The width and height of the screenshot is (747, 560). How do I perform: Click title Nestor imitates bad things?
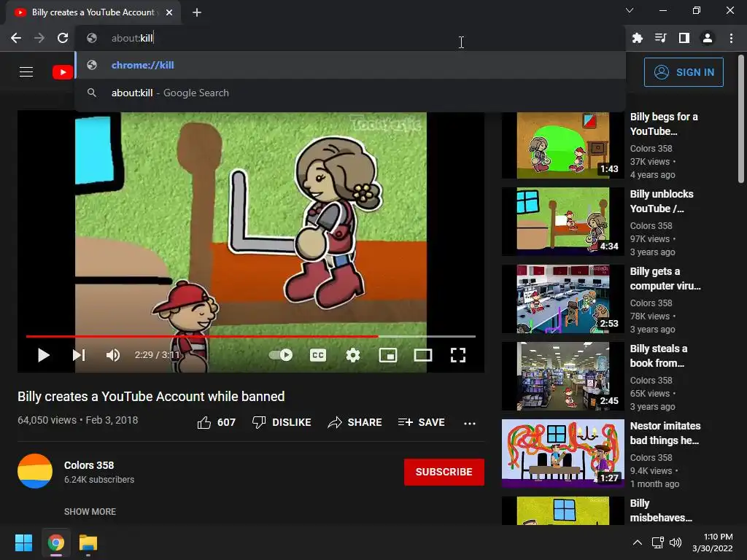pyautogui.click(x=665, y=433)
